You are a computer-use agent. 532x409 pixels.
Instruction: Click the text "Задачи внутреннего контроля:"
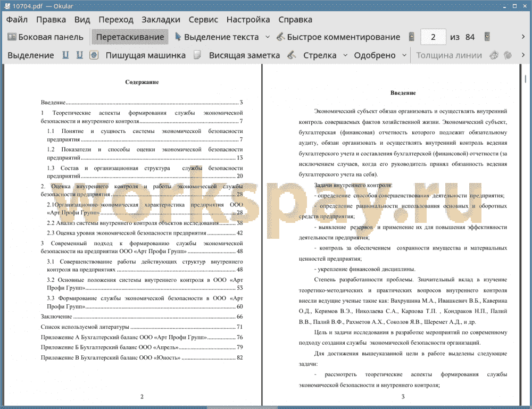click(x=353, y=185)
